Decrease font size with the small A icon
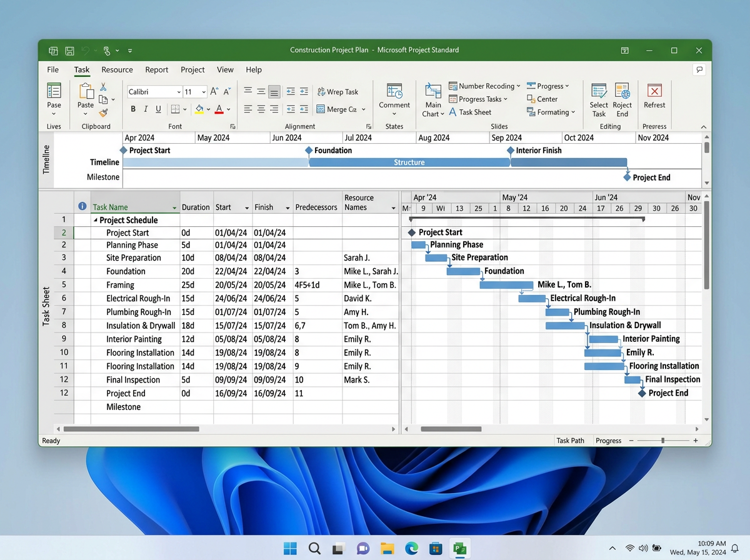The width and height of the screenshot is (750, 560). tap(227, 91)
